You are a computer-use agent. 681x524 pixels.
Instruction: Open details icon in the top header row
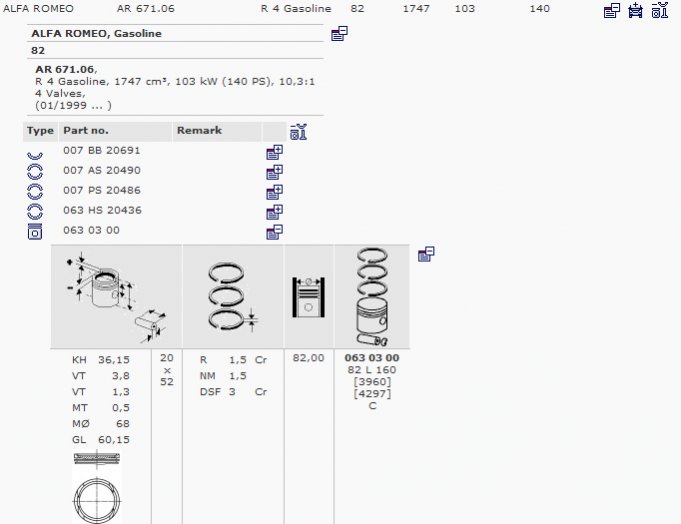[x=611, y=11]
